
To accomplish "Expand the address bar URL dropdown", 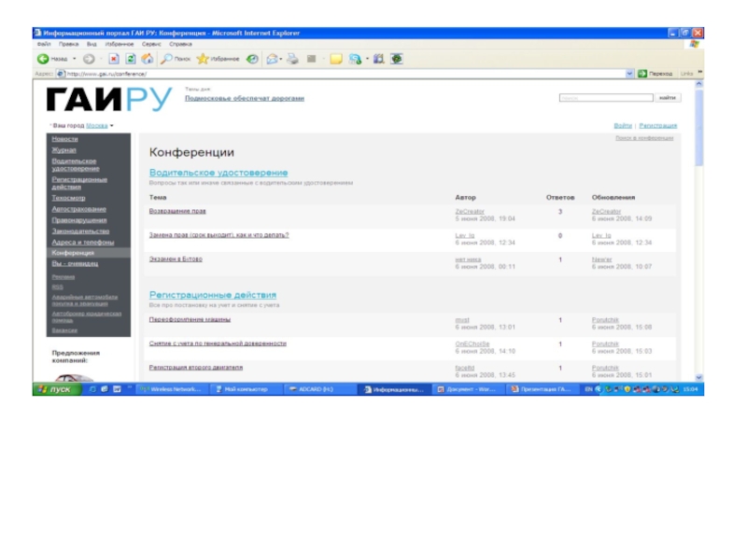I will click(x=629, y=74).
